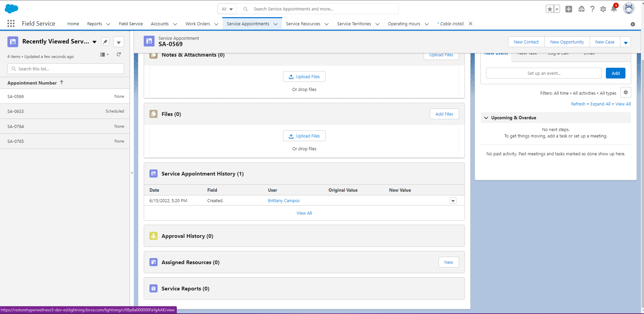This screenshot has width=644, height=314.
Task: Click the page vertical scrollbar
Action: tap(642, 184)
